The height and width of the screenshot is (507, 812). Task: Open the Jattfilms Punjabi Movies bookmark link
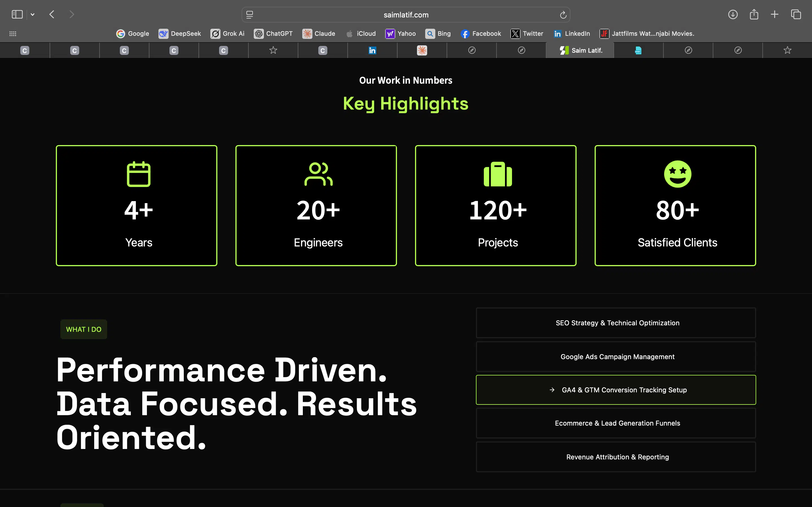pyautogui.click(x=648, y=34)
